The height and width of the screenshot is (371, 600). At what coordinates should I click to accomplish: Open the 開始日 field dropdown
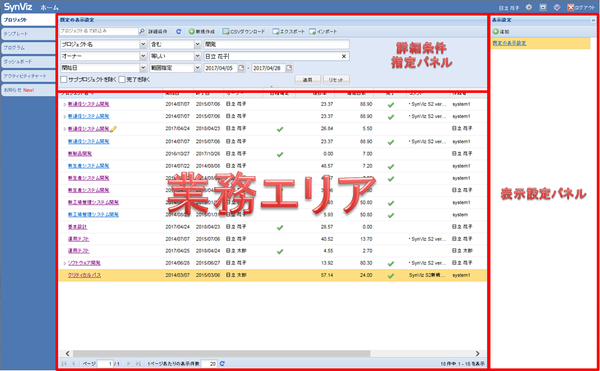point(143,68)
